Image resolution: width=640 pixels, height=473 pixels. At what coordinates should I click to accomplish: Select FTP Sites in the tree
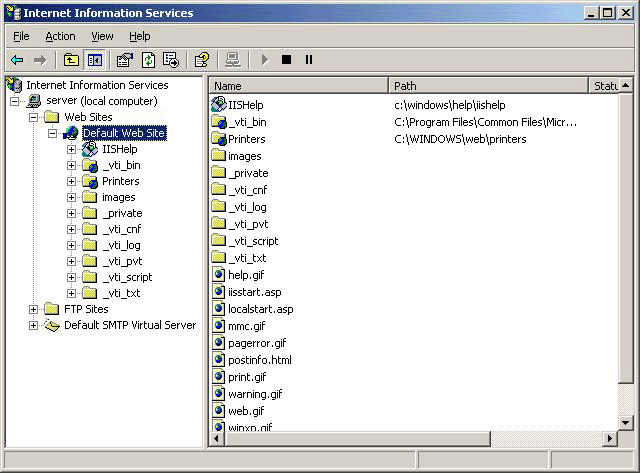[86, 309]
